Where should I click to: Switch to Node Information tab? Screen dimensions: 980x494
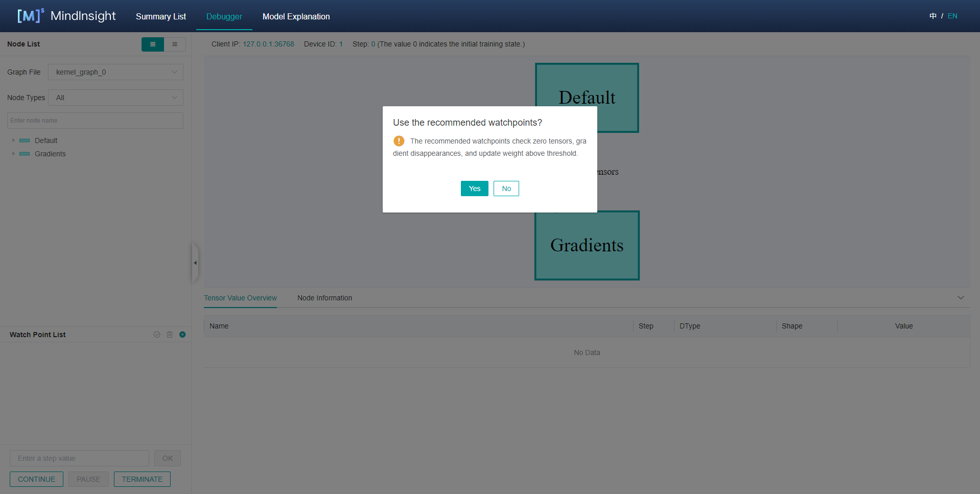[324, 298]
